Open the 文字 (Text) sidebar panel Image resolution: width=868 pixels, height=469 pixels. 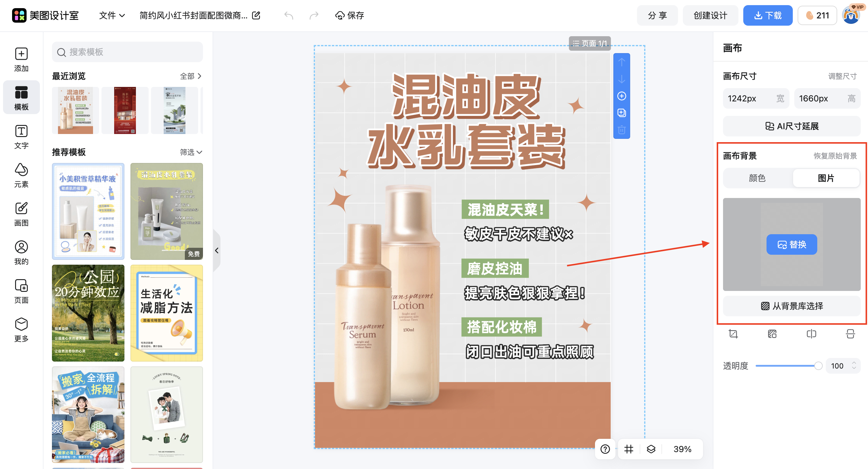pos(21,136)
